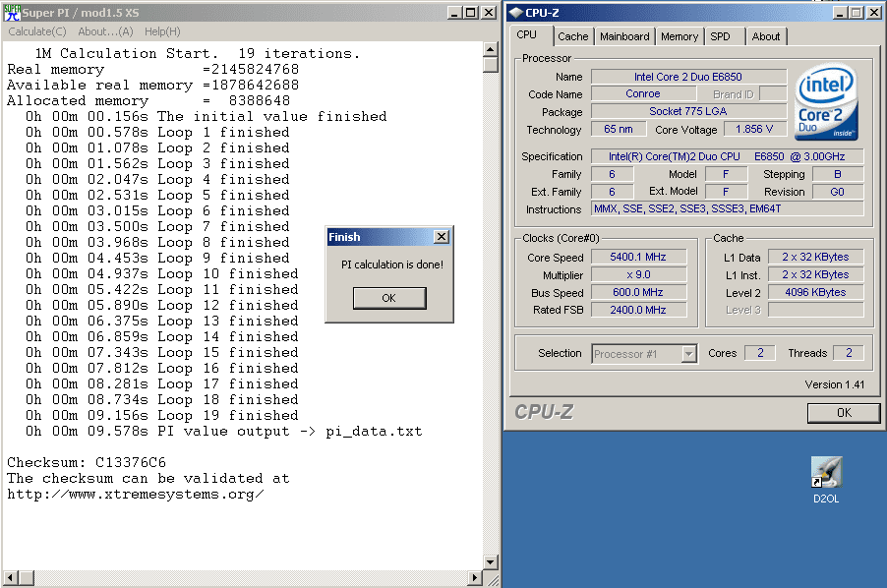Click the 'Checksum: C13376C6' line

pyautogui.click(x=86, y=462)
